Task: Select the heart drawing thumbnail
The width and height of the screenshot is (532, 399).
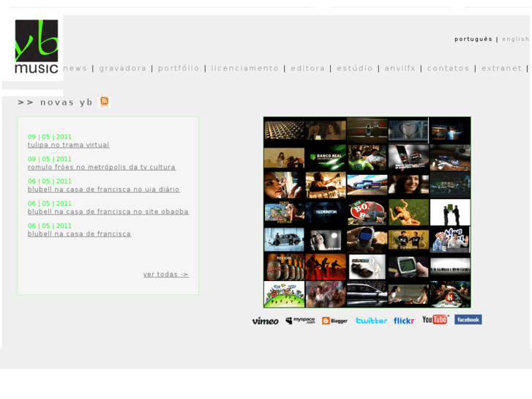Action: (408, 130)
